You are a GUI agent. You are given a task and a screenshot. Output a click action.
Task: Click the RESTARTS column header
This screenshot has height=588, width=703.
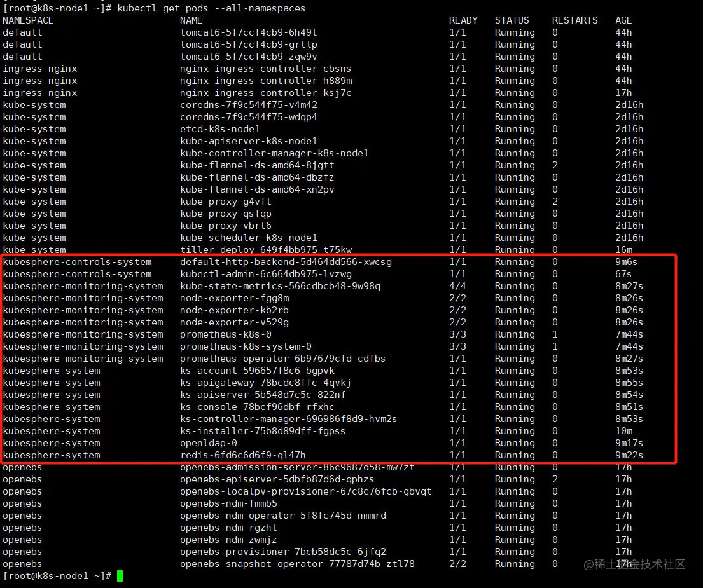click(574, 20)
